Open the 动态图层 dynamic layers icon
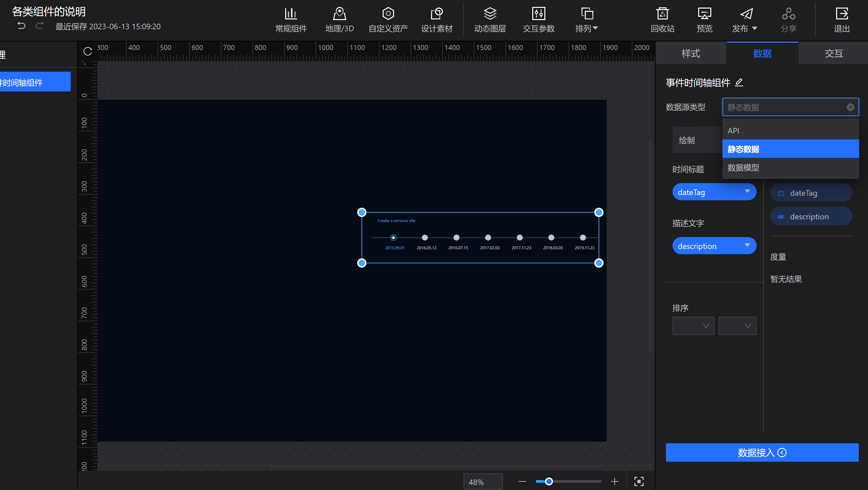The height and width of the screenshot is (490, 868). (490, 14)
